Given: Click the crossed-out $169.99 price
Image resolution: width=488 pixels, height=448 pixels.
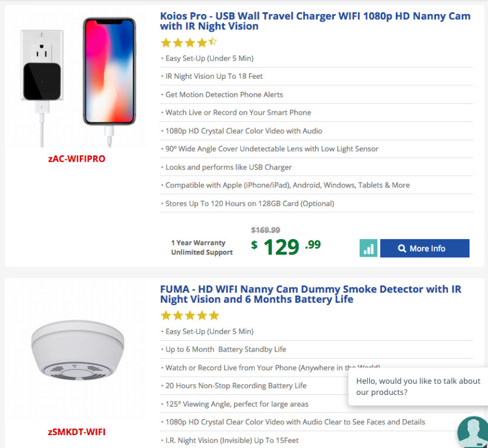Looking at the screenshot, I should pyautogui.click(x=265, y=230).
